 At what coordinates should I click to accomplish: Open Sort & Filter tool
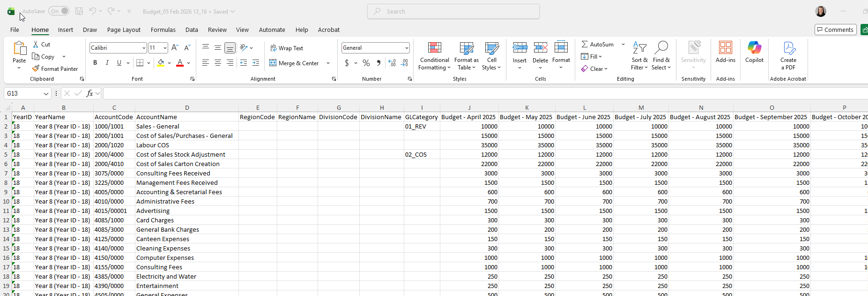[639, 56]
